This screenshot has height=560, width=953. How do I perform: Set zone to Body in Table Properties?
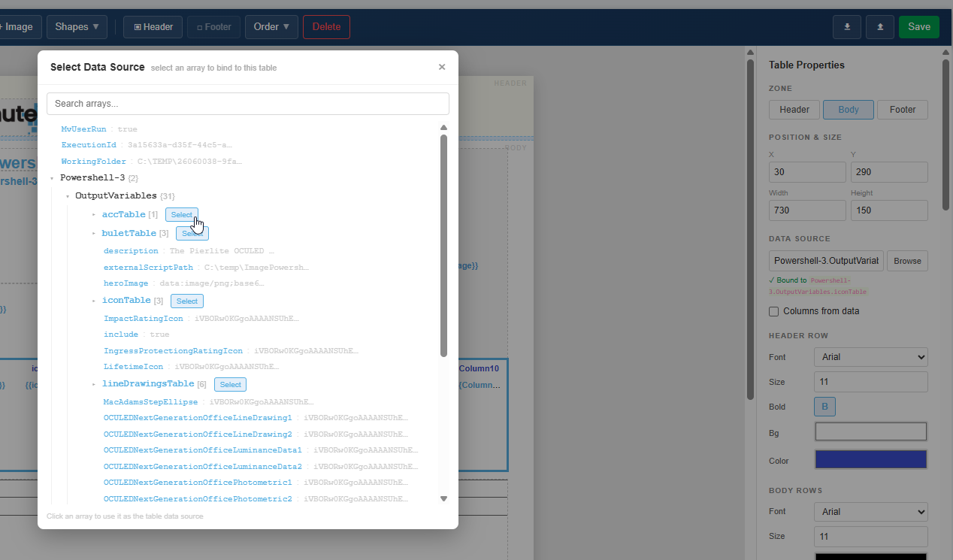[x=849, y=110]
